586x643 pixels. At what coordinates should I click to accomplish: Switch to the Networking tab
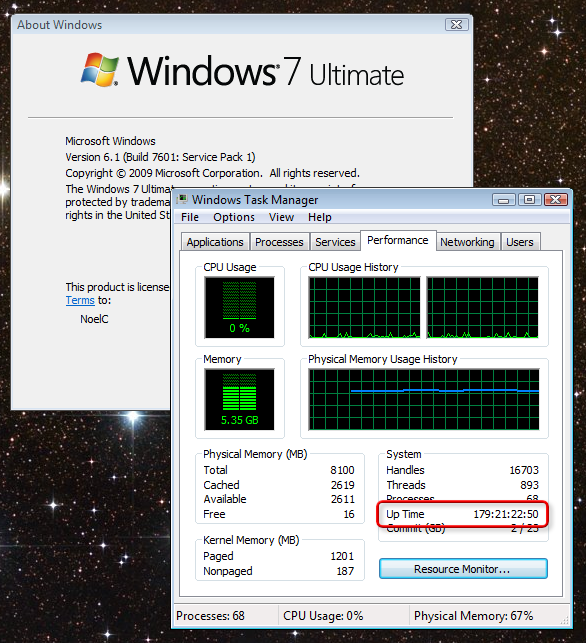467,242
